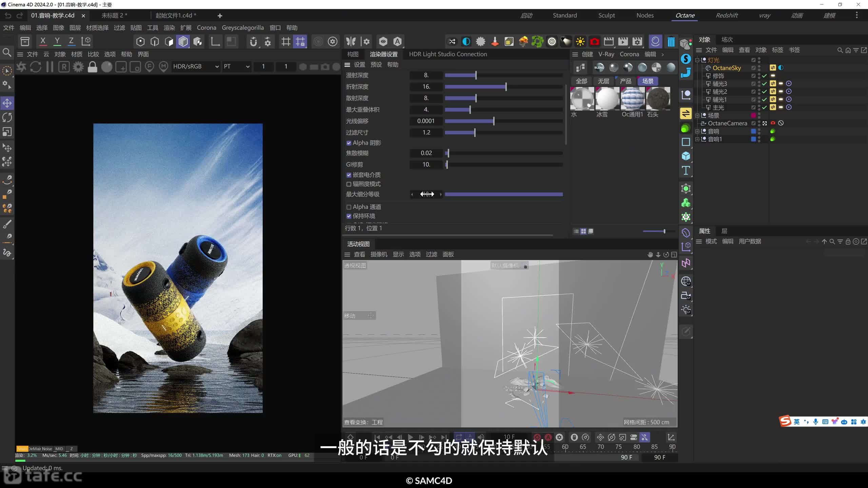Open the Greyscalegorilla menu
The width and height of the screenshot is (868, 488).
pos(243,28)
